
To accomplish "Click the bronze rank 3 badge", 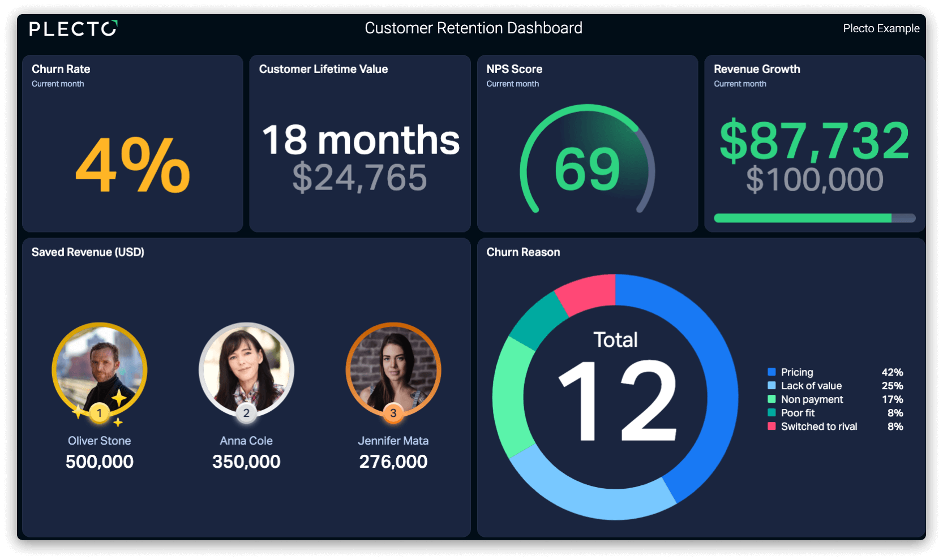I will pyautogui.click(x=393, y=413).
